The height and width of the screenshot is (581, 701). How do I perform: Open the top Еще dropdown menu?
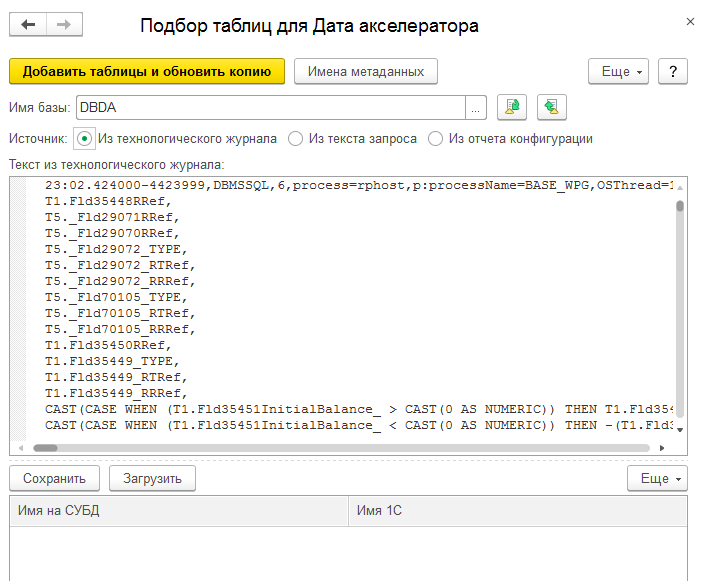coord(620,72)
